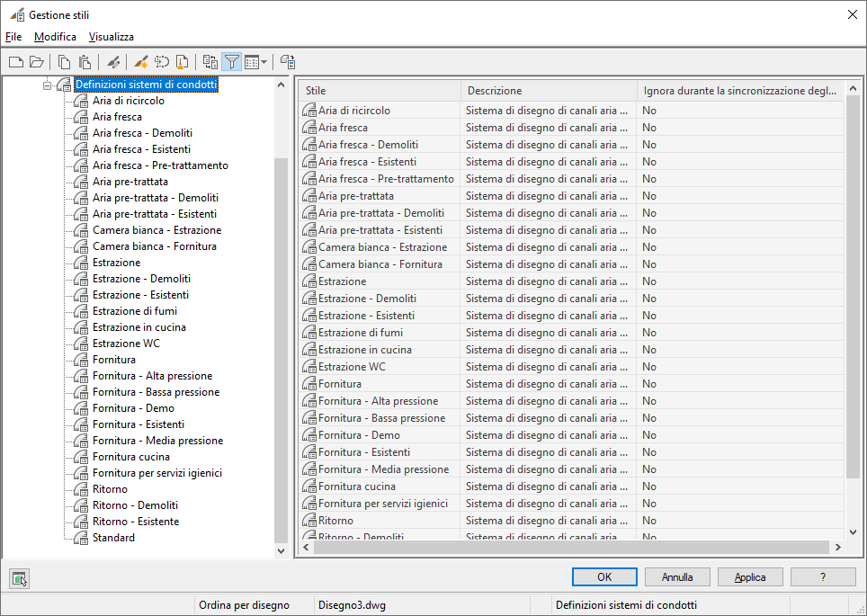Click tree icon for Fornitura - Alta pressione
867x616 pixels.
[81, 376]
